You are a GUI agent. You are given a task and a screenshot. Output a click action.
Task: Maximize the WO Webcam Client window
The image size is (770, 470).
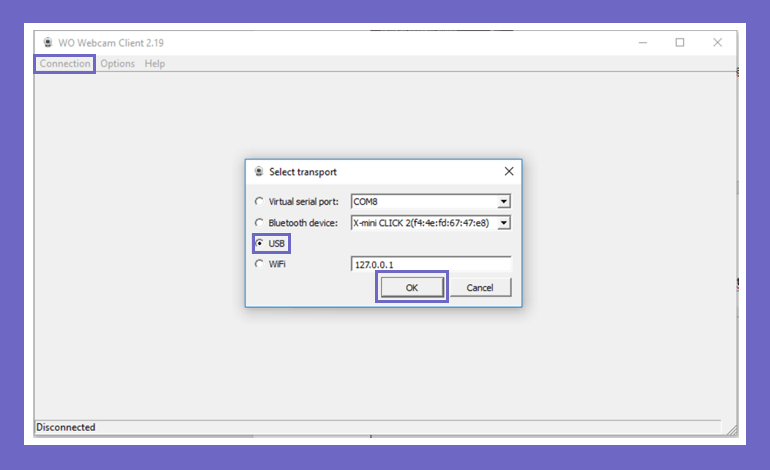(680, 43)
